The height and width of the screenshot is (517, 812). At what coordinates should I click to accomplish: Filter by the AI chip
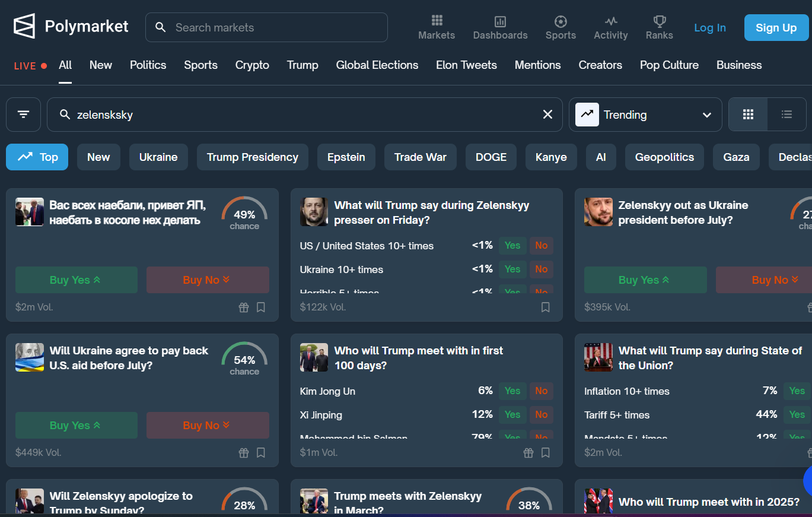[601, 157]
